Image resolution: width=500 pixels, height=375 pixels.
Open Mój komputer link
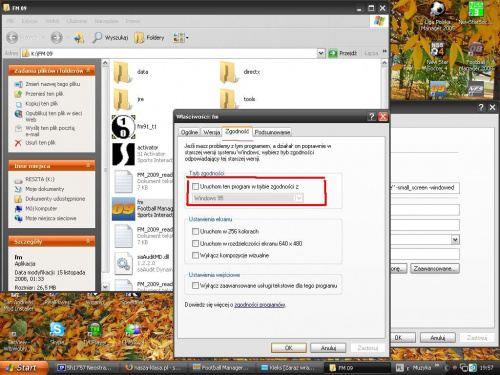[x=41, y=209]
